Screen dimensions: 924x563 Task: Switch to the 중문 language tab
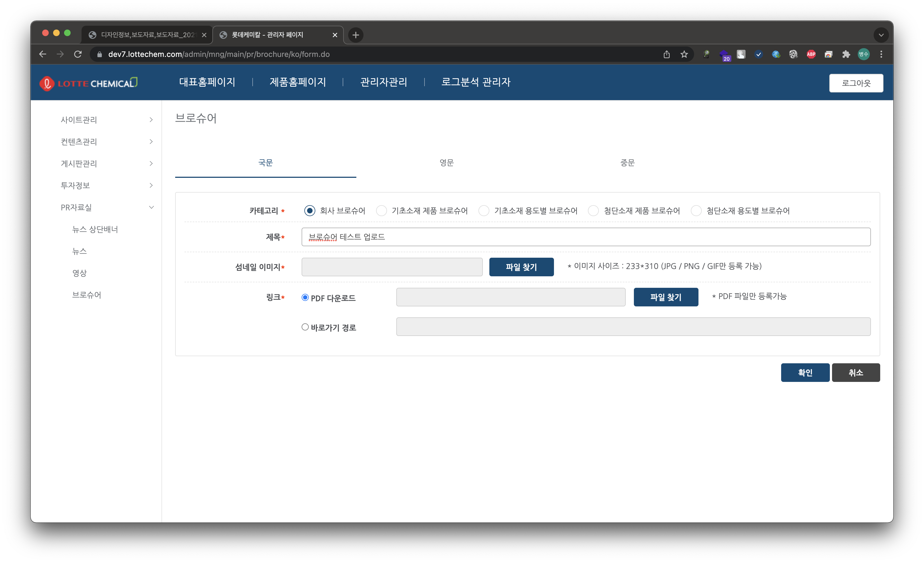pyautogui.click(x=627, y=163)
